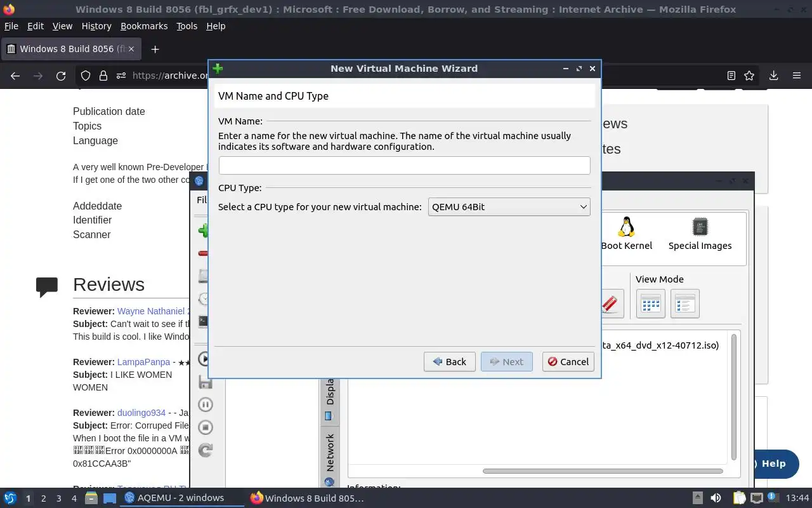The width and height of the screenshot is (812, 508).
Task: Open Firefox downloads panel
Action: (773, 76)
